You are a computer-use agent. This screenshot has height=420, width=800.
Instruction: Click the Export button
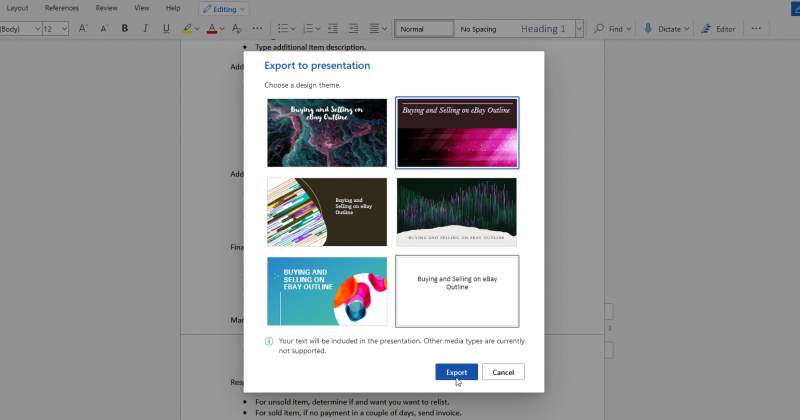pos(456,372)
